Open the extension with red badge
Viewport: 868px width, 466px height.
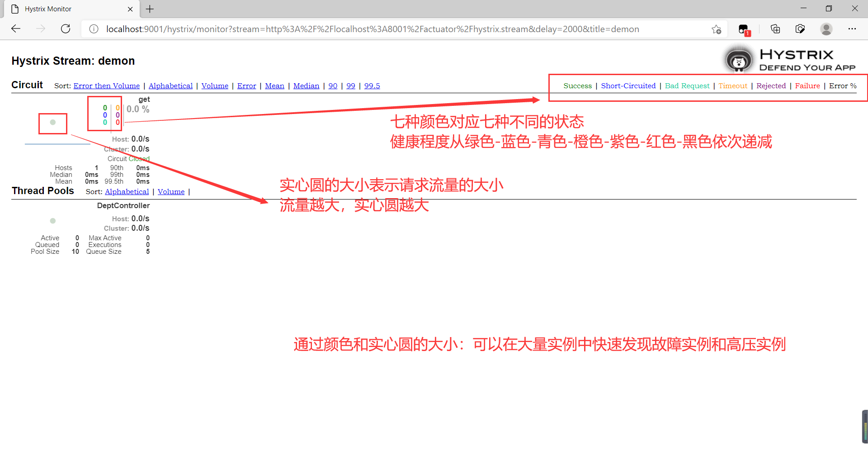coord(744,30)
